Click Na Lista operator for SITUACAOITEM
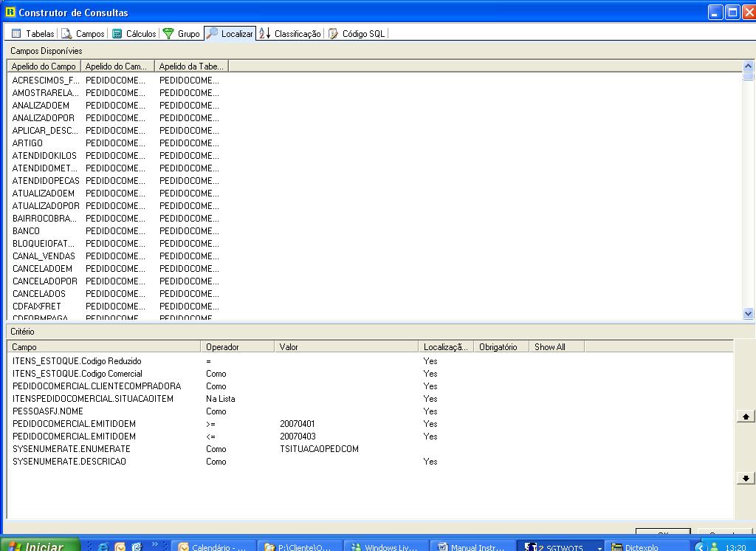756x551 pixels. [221, 399]
